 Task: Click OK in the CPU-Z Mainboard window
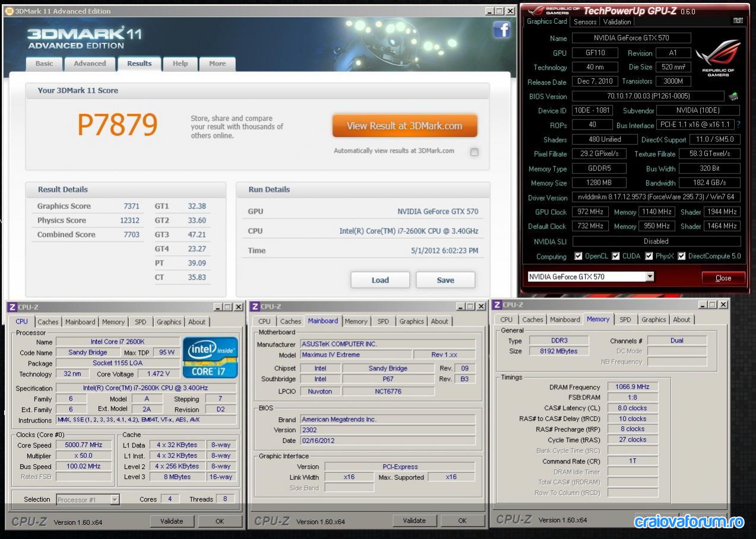pyautogui.click(x=463, y=521)
